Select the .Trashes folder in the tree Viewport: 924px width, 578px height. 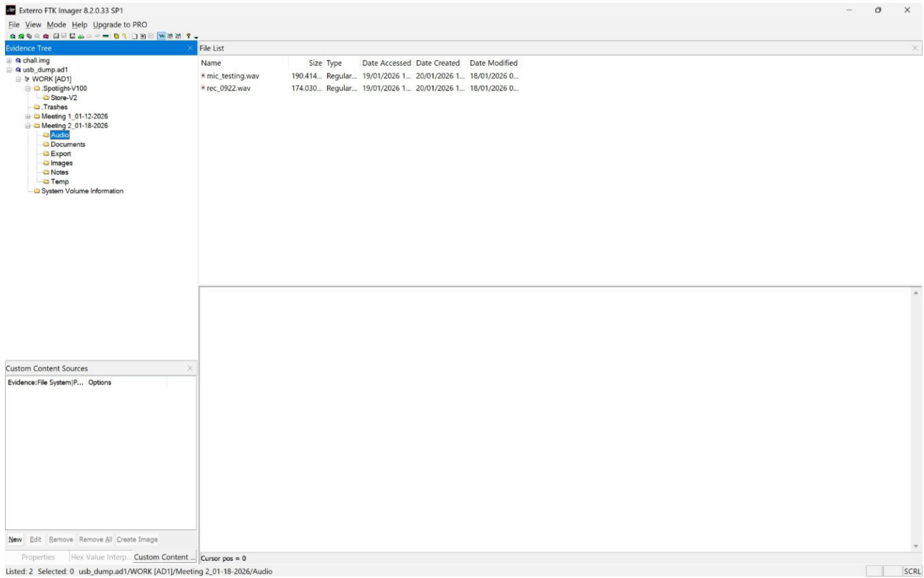56,107
